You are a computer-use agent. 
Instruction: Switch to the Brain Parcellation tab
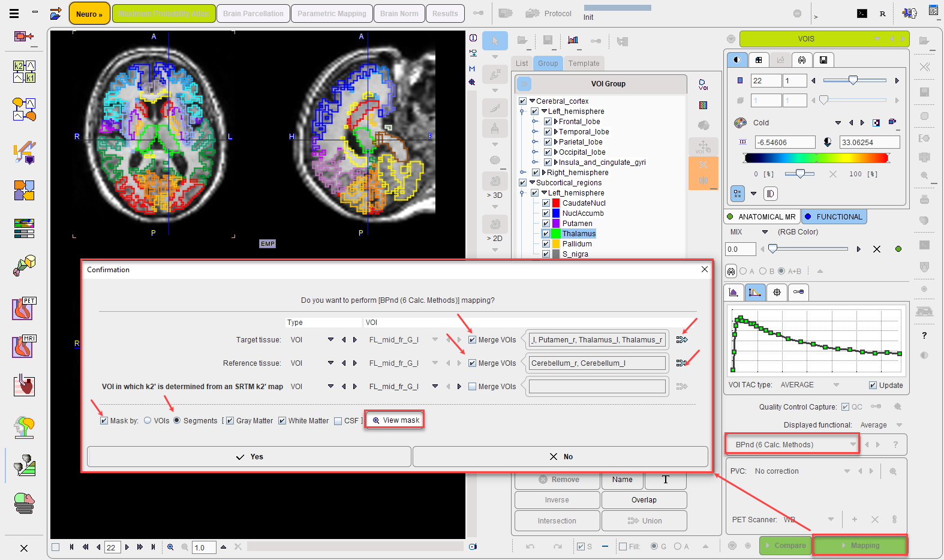(253, 14)
